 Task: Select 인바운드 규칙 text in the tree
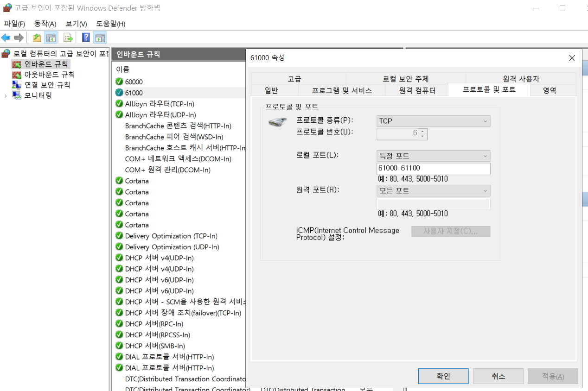(46, 64)
